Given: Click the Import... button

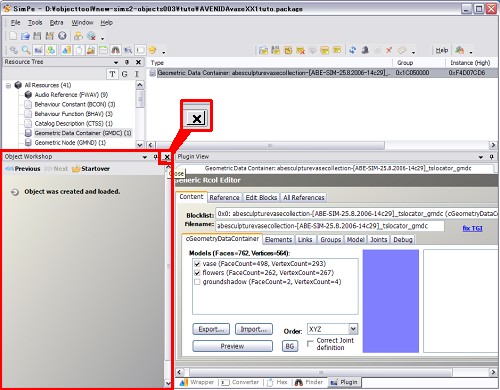Looking at the screenshot, I should (254, 329).
